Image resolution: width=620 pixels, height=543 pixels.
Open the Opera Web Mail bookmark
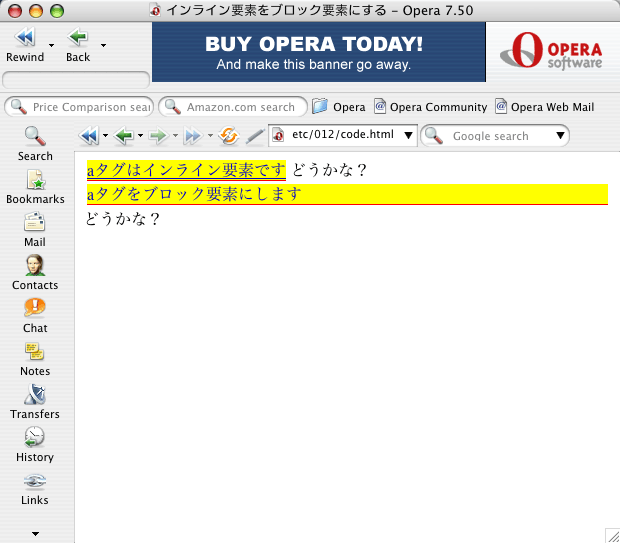[544, 107]
